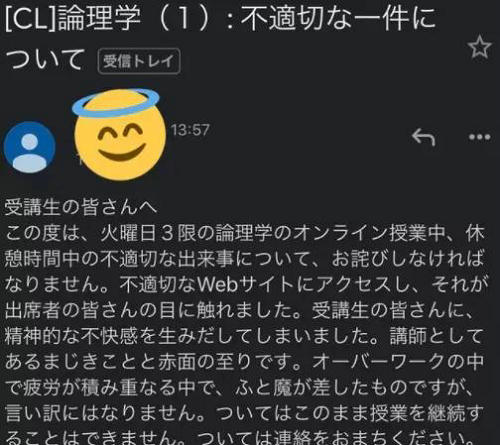This screenshot has width=500, height=445.
Task: Tap the line starting で疲労が積み重なる中で
Action: [239, 387]
